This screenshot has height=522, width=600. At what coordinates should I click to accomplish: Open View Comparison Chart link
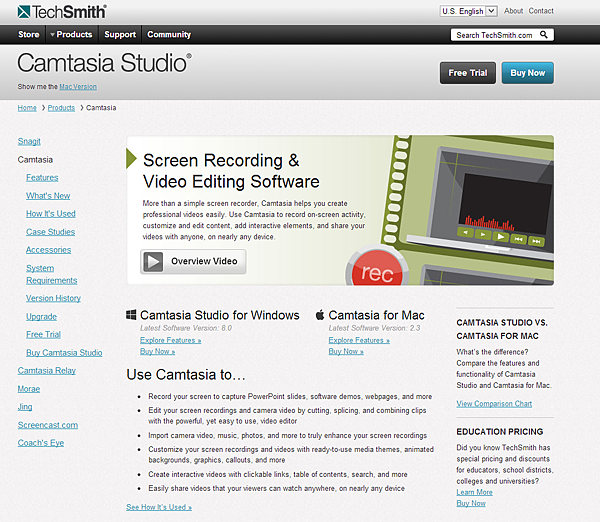pos(494,404)
